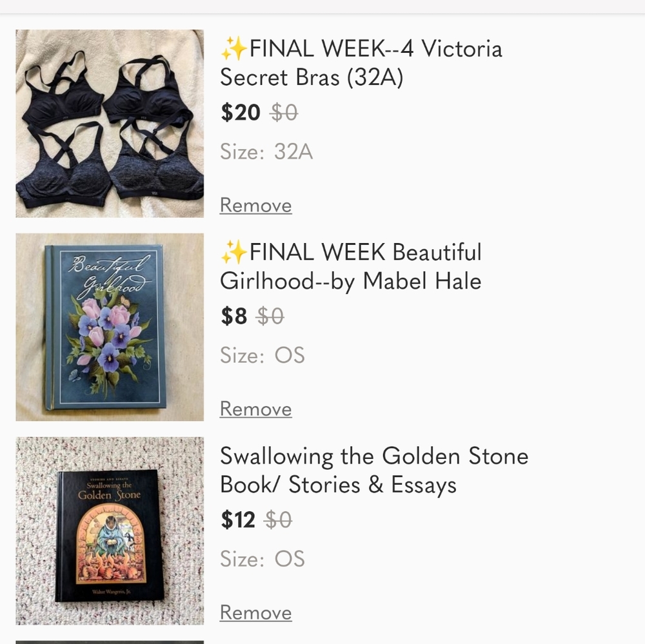Viewport: 645px width, 644px height.
Task: Click the $8 price of Beautiful Girlhood
Action: point(234,317)
